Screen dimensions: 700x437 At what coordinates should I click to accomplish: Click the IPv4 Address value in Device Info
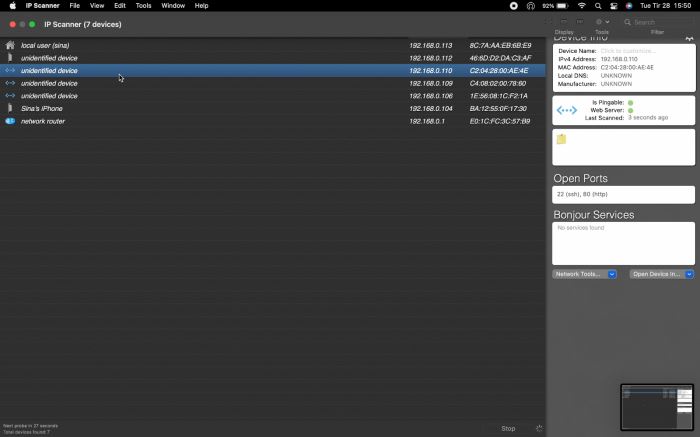(619, 59)
